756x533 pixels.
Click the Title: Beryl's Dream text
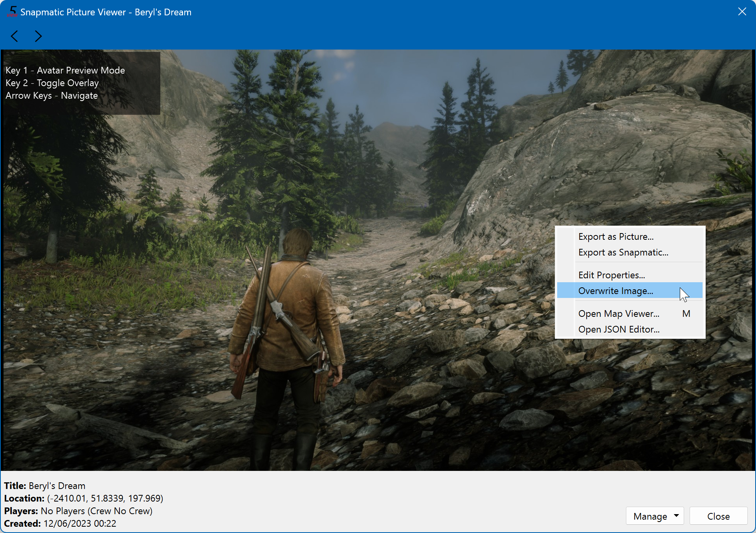pyautogui.click(x=45, y=486)
